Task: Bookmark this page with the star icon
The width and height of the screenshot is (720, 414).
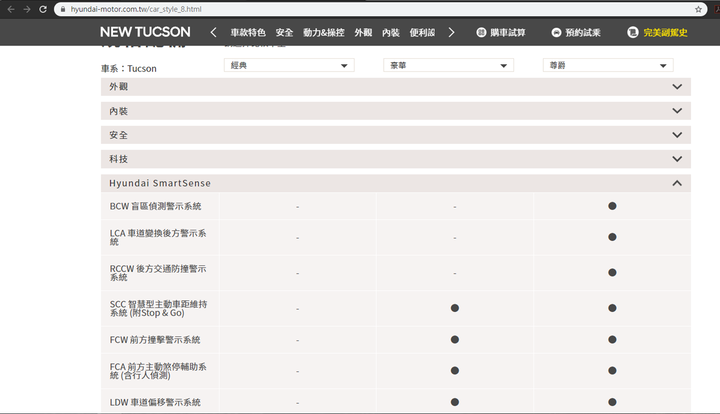Action: coord(698,9)
